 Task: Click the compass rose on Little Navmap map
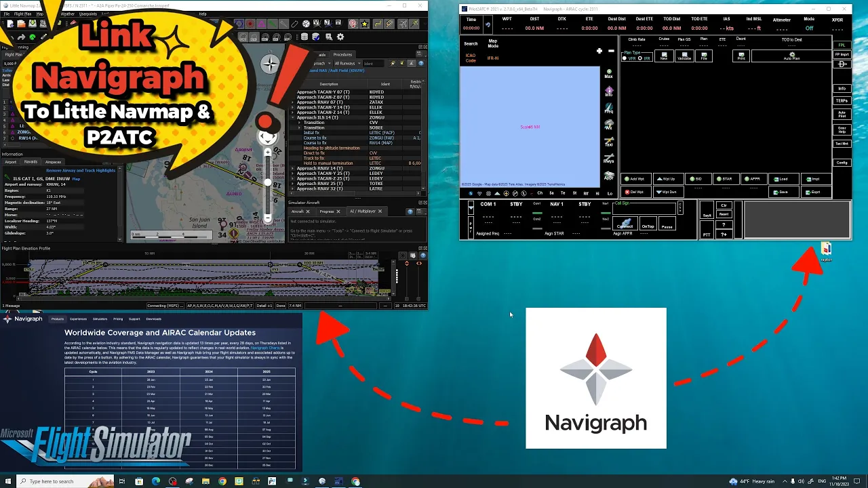(271, 64)
